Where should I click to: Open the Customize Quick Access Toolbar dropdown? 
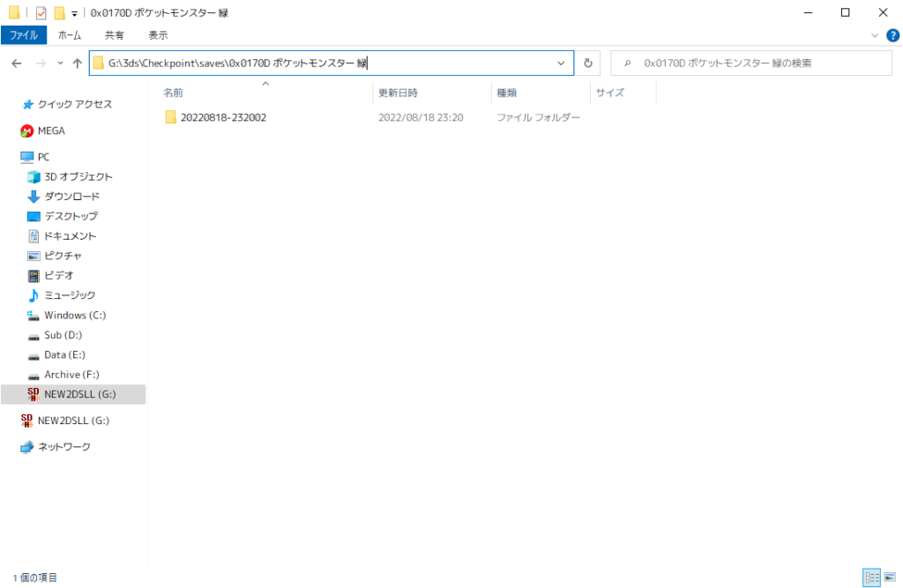click(x=74, y=13)
